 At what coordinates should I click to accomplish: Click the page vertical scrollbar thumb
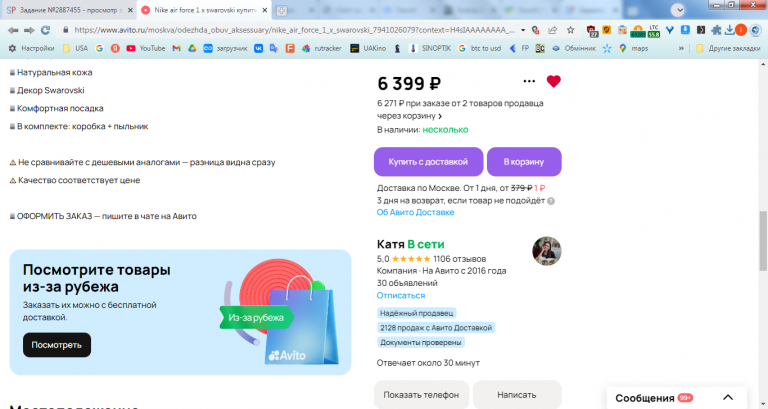[763, 241]
